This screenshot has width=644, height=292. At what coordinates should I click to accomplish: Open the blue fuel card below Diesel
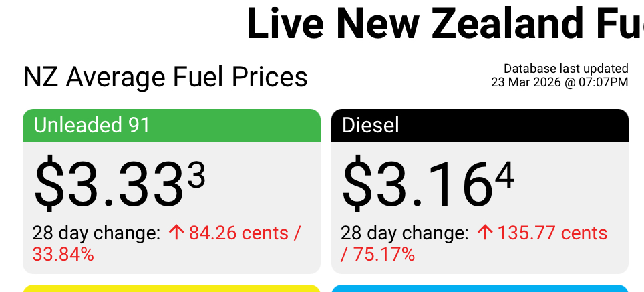coord(480,288)
